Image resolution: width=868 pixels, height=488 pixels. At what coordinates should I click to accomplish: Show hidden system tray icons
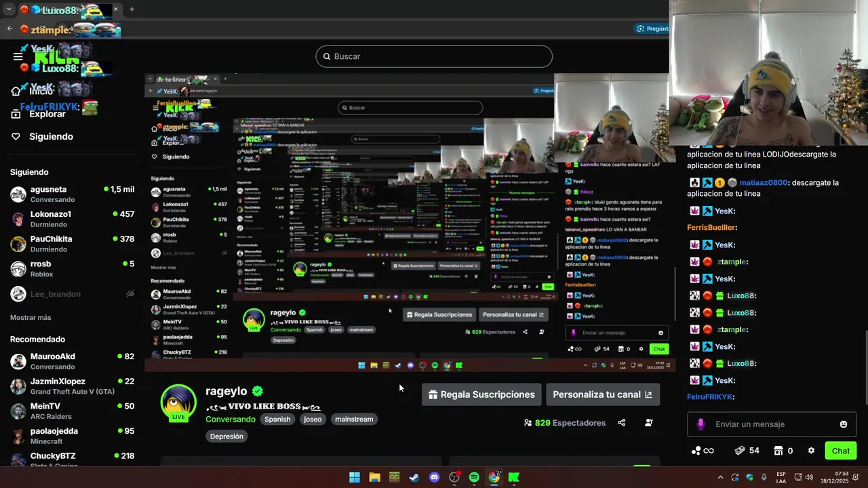[x=720, y=477]
